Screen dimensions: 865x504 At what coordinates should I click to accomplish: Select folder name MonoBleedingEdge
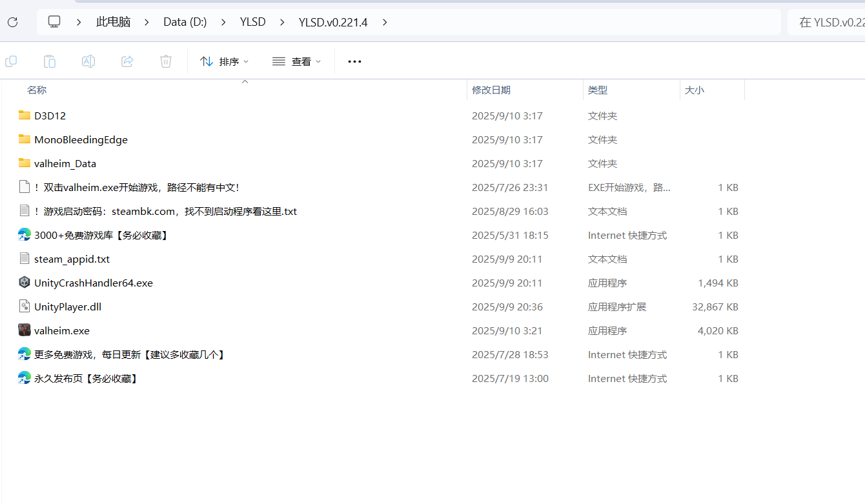coord(81,139)
